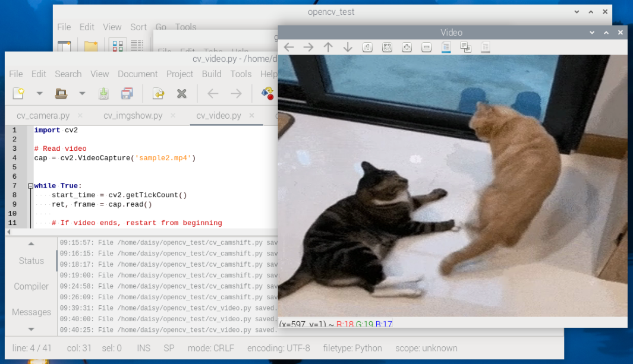Pan the Video image up with arrow icon
Viewport: 633px width, 364px height.
tap(328, 47)
